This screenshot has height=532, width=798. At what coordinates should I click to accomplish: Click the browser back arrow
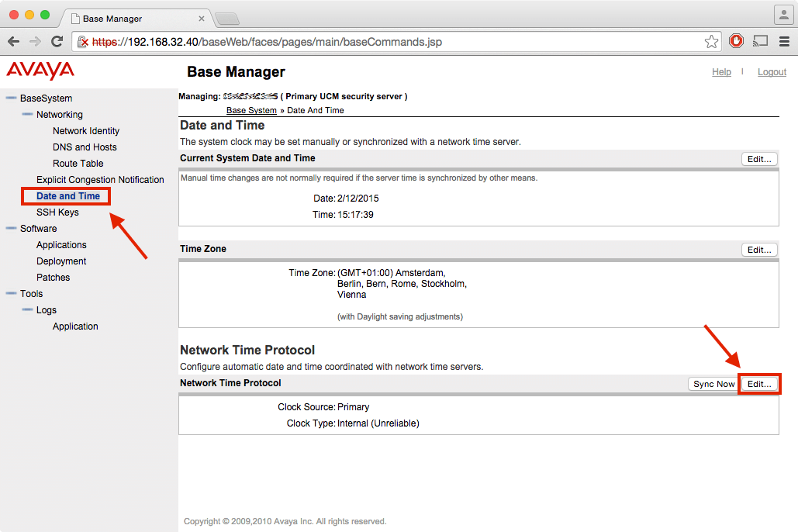pos(14,42)
